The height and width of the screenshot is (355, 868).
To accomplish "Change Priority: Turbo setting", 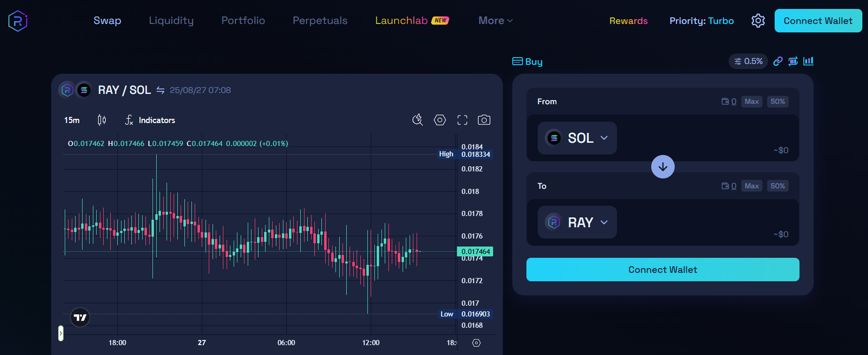I will pos(701,21).
